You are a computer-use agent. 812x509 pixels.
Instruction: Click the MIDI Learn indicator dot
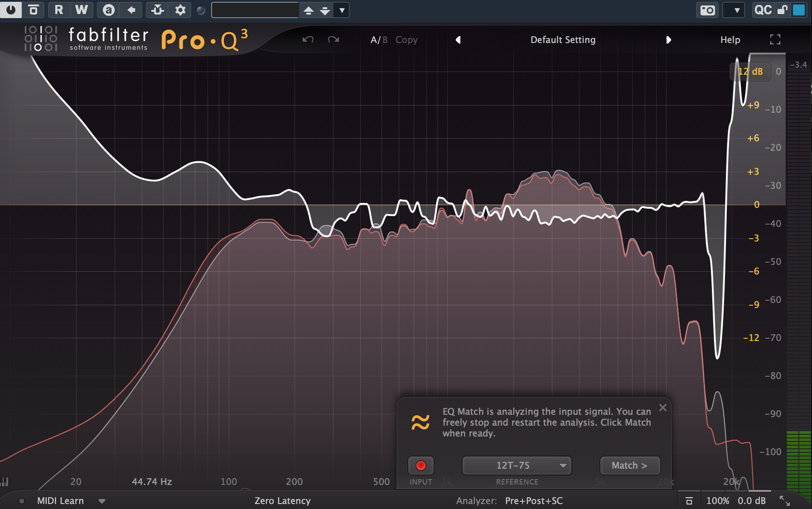21,501
